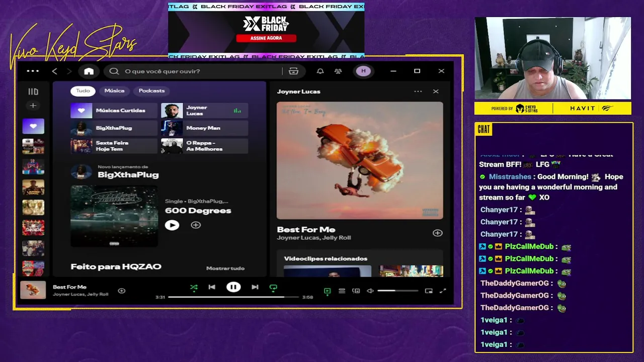Click the '600 Degrees' single title
Screen dimensions: 644x362
click(x=198, y=211)
